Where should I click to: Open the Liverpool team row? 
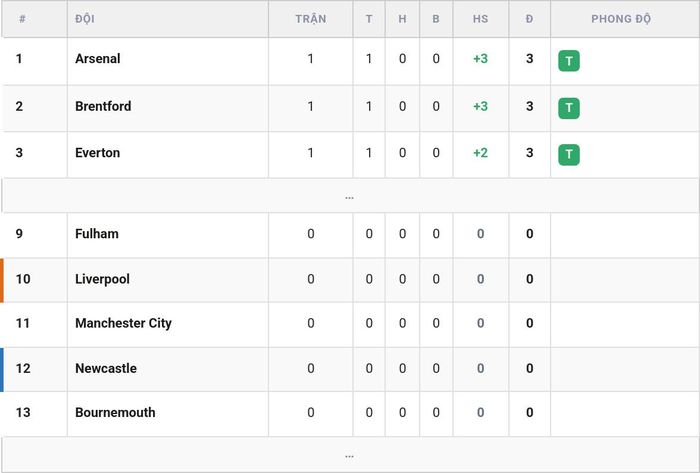click(x=350, y=280)
